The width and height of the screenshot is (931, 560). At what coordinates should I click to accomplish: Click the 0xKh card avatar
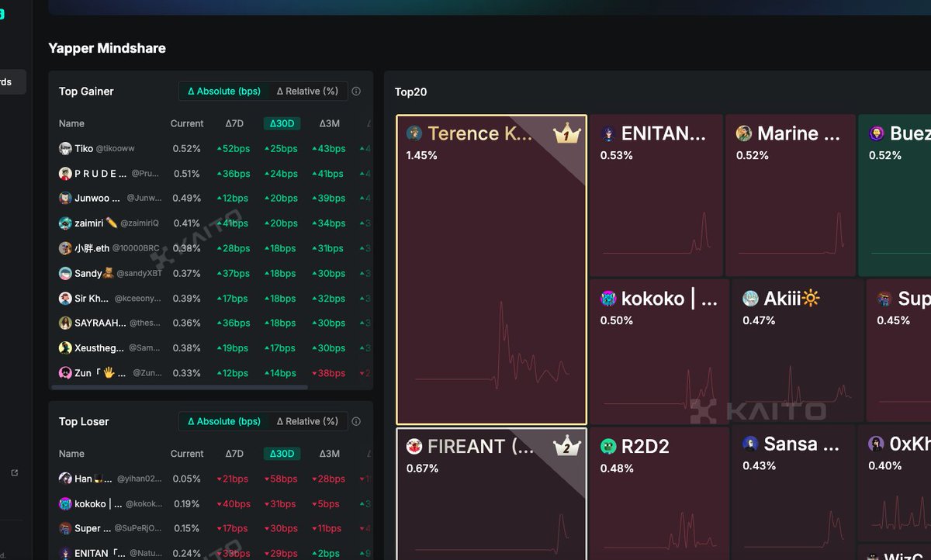tap(876, 444)
